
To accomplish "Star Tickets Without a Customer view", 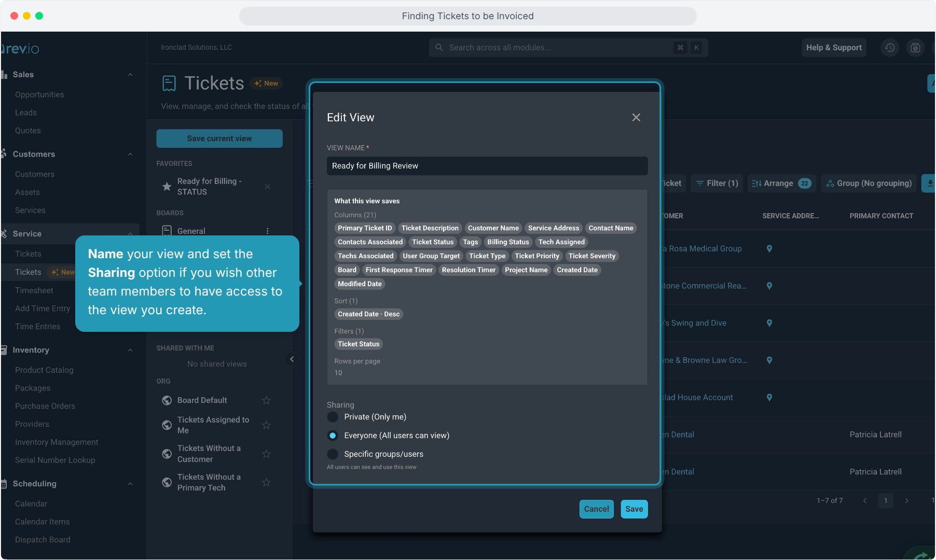I will click(266, 454).
